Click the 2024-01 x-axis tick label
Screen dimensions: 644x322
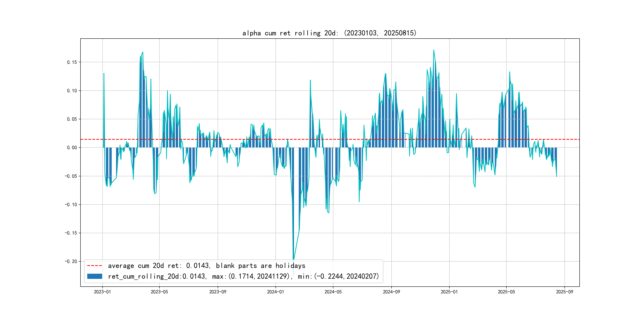275,292
